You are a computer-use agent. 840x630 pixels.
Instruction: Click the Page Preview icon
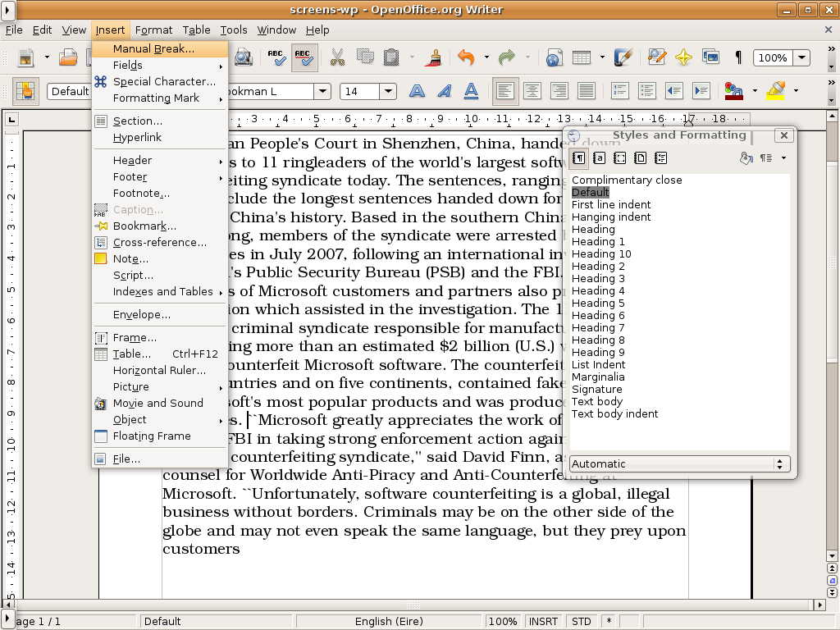(x=243, y=57)
